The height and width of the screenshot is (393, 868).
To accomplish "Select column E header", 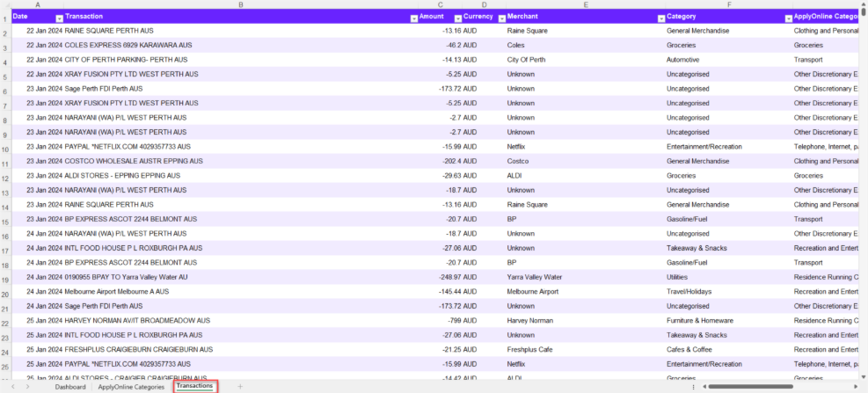I will click(586, 4).
